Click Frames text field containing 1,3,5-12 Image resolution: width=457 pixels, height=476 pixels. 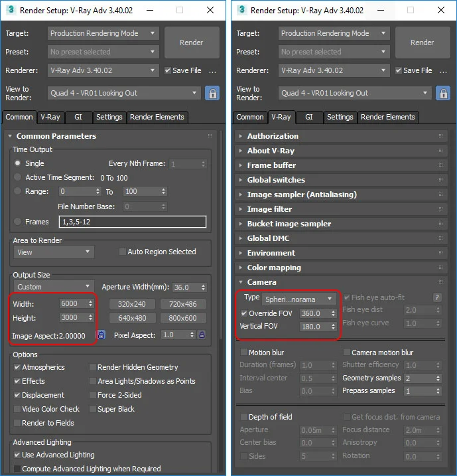coord(133,222)
